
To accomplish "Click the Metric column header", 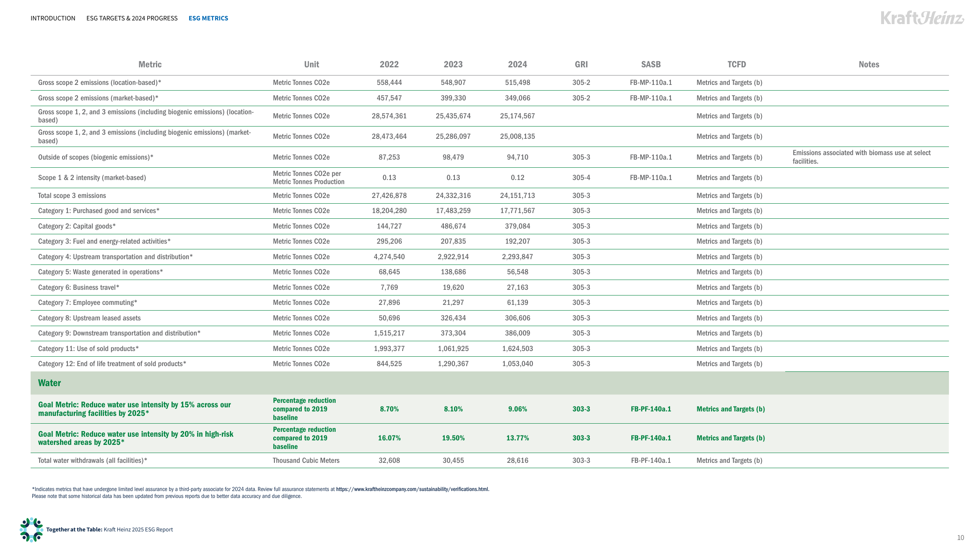I will tap(150, 64).
